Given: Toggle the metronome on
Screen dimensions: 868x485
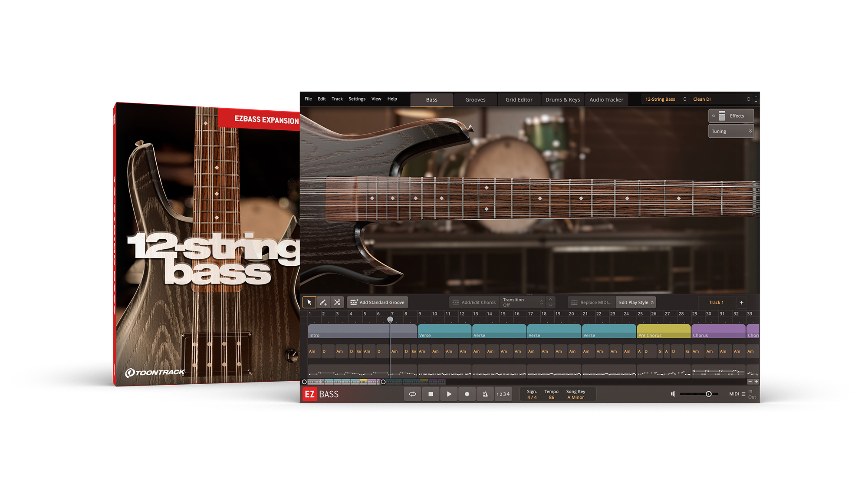Looking at the screenshot, I should pyautogui.click(x=485, y=394).
